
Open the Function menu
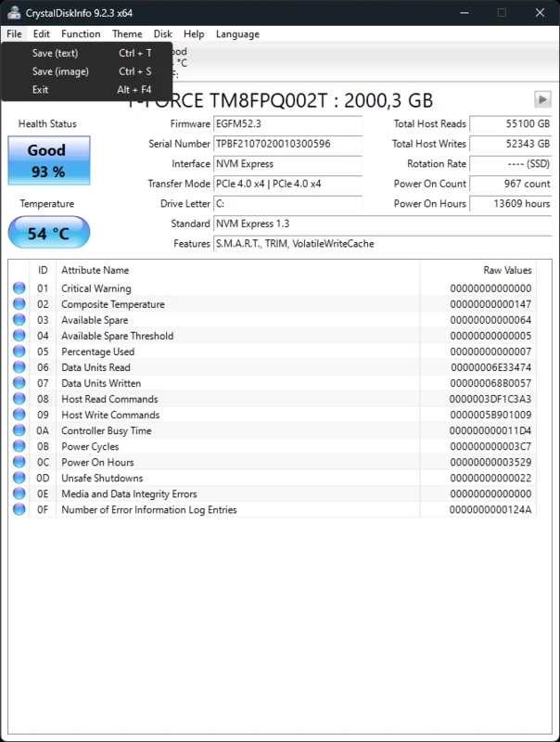tap(81, 34)
